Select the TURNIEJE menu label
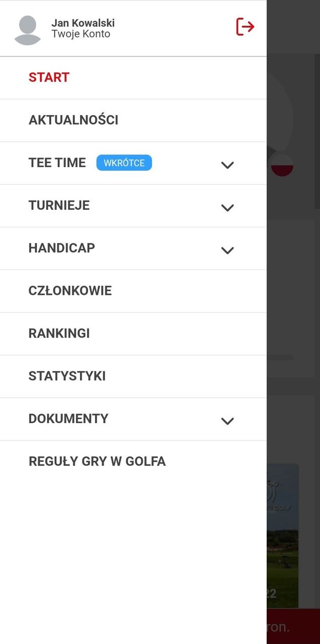The width and height of the screenshot is (320, 644). coord(59,205)
